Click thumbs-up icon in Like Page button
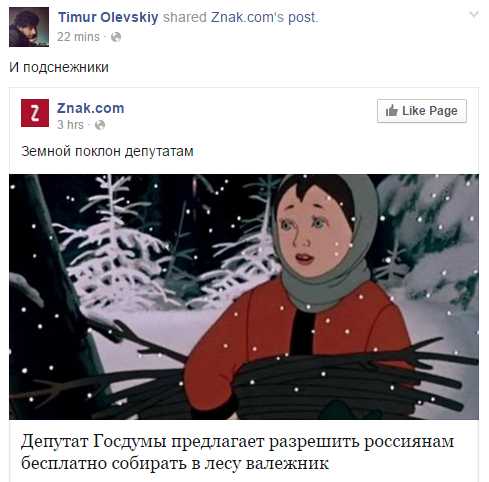 [x=392, y=110]
